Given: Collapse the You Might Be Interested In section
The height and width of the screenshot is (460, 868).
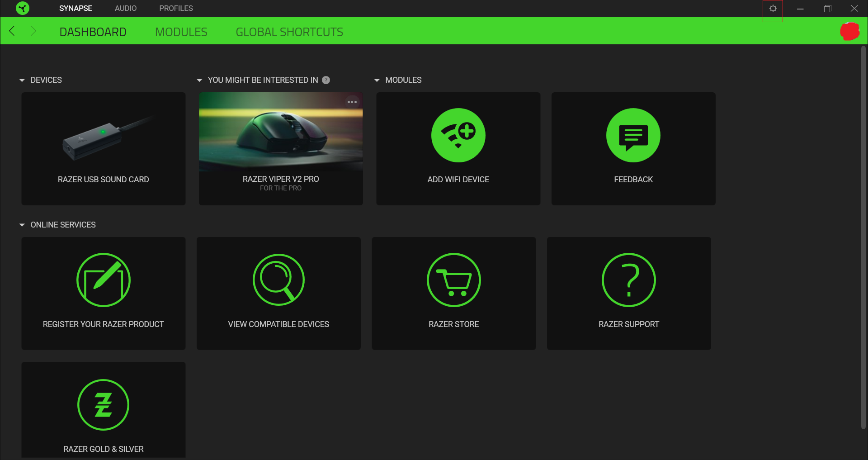Looking at the screenshot, I should [x=199, y=80].
